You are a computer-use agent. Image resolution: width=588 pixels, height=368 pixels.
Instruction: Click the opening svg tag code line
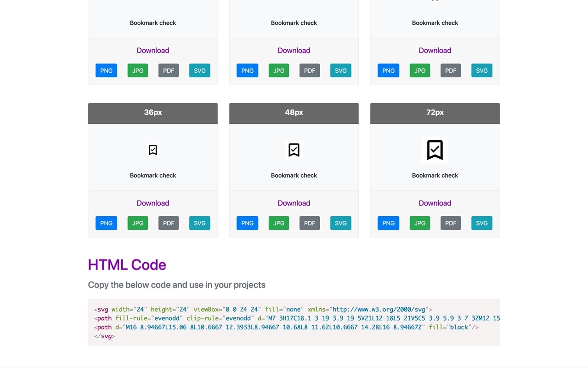(263, 310)
